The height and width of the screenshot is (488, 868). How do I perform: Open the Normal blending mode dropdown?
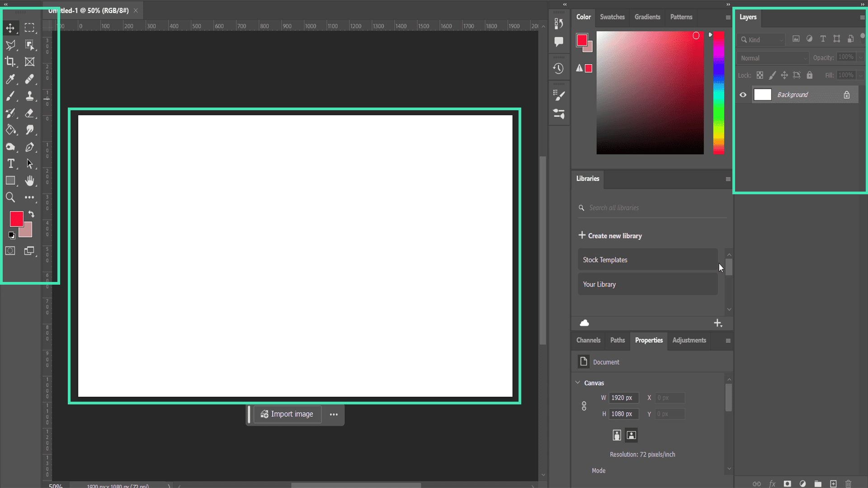[773, 58]
